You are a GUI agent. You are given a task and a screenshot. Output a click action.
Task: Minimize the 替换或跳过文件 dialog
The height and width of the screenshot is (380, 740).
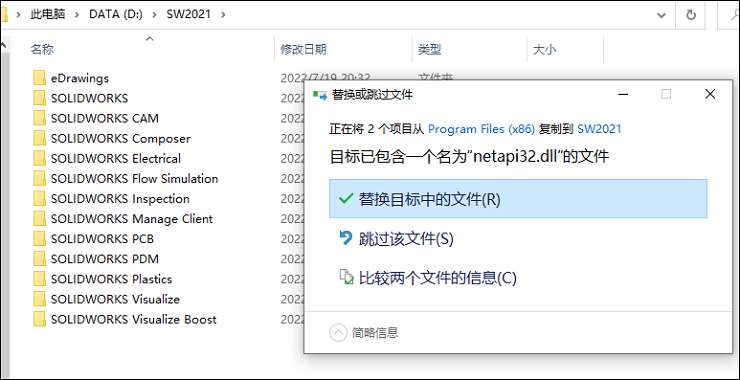coord(623,94)
